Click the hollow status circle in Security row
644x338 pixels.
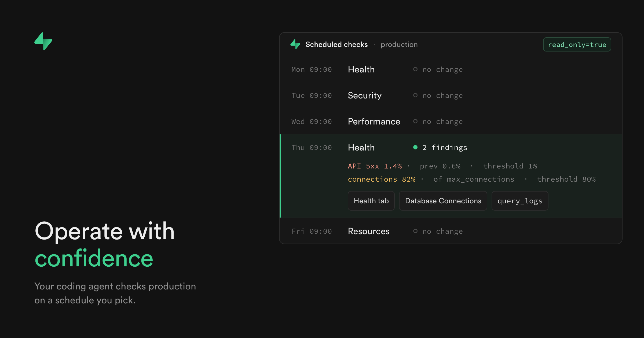(x=415, y=95)
